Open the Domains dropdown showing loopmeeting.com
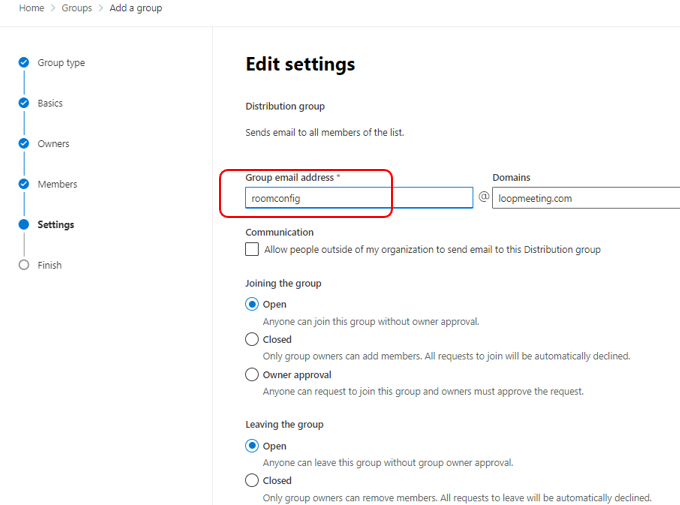The height and width of the screenshot is (505, 680). point(586,198)
